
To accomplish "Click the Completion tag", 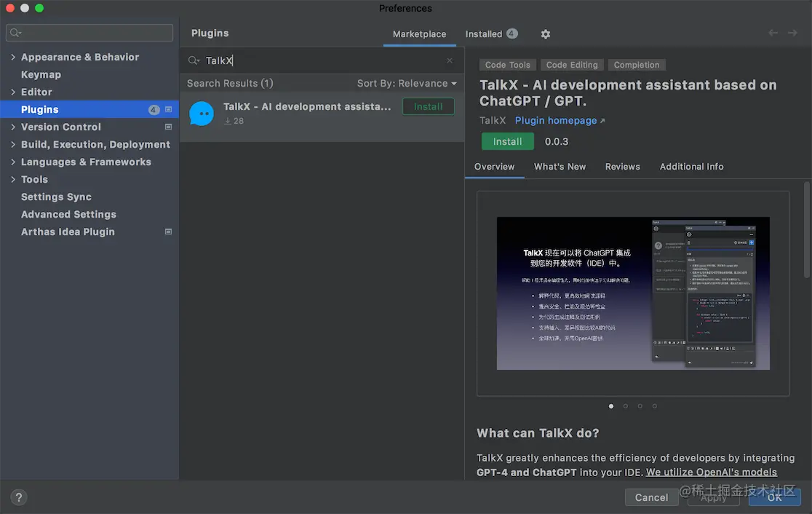I will click(x=637, y=65).
